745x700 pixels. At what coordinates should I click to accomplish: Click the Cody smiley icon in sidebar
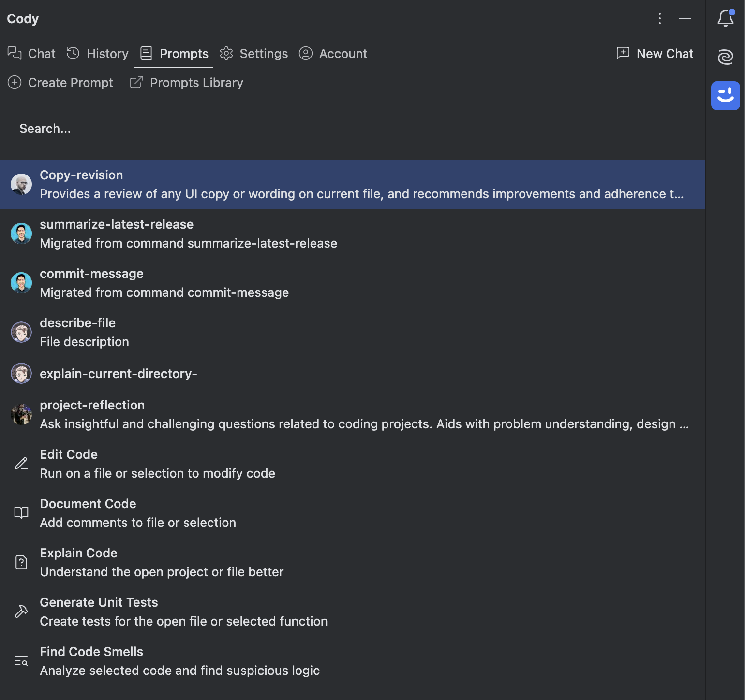click(726, 96)
